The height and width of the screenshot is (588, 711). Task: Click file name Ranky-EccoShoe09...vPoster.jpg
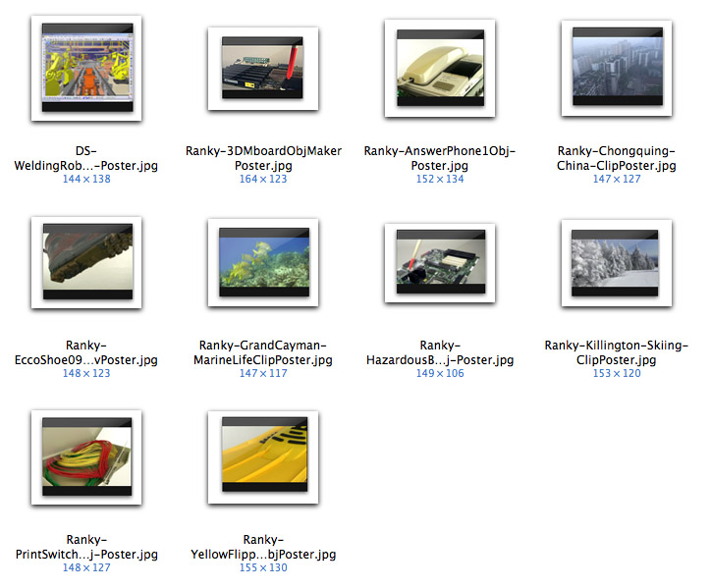(x=86, y=352)
